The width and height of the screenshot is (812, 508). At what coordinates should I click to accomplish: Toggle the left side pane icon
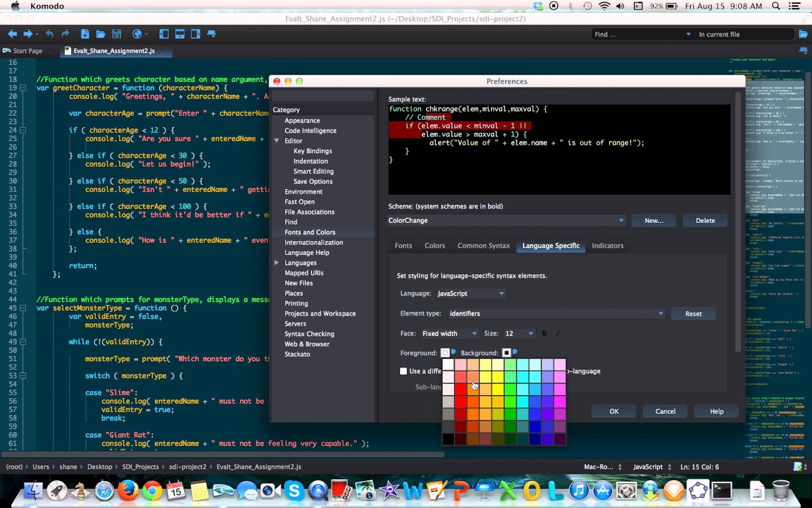(x=164, y=34)
